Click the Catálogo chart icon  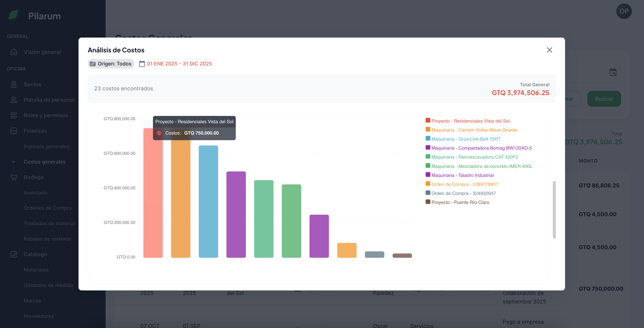(14, 254)
